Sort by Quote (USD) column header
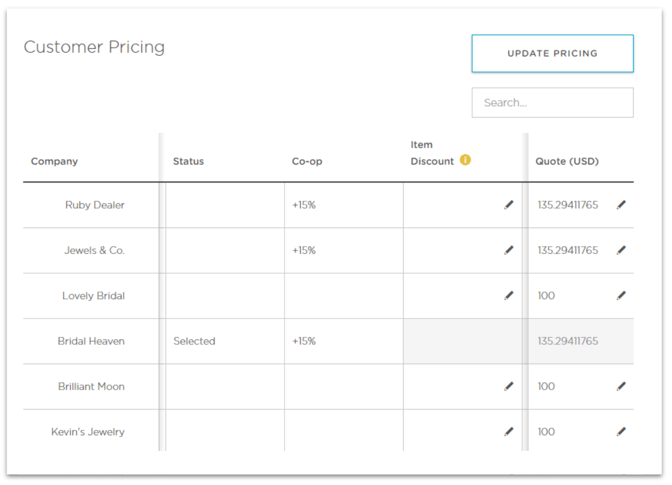 (x=567, y=162)
